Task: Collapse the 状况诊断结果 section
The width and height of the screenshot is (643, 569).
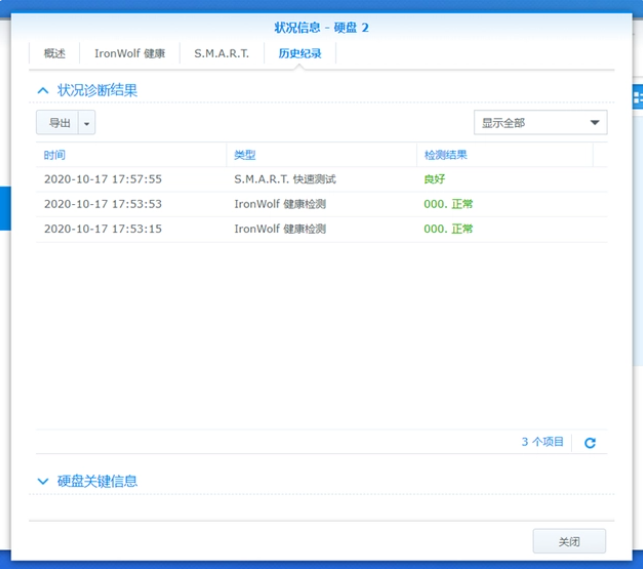Action: coord(43,90)
